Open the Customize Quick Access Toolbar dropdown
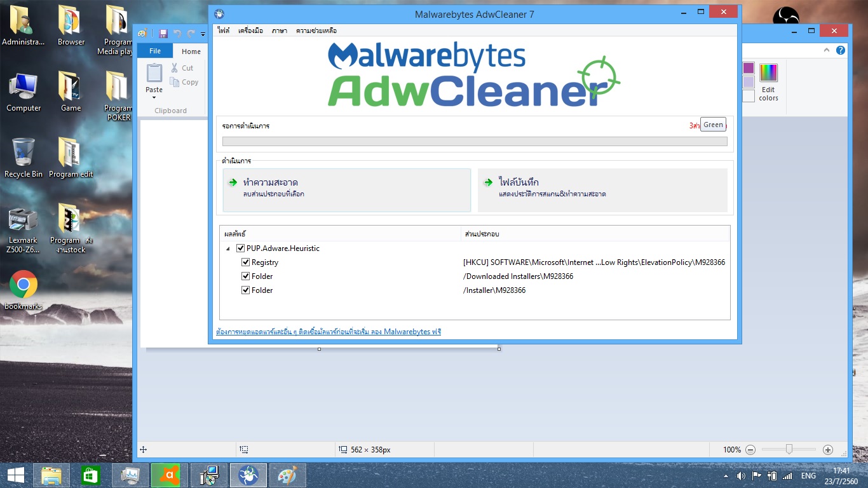868x488 pixels. coord(203,34)
